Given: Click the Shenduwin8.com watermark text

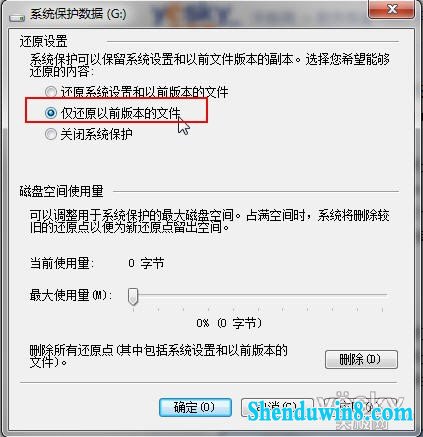Looking at the screenshot, I should point(330,412).
